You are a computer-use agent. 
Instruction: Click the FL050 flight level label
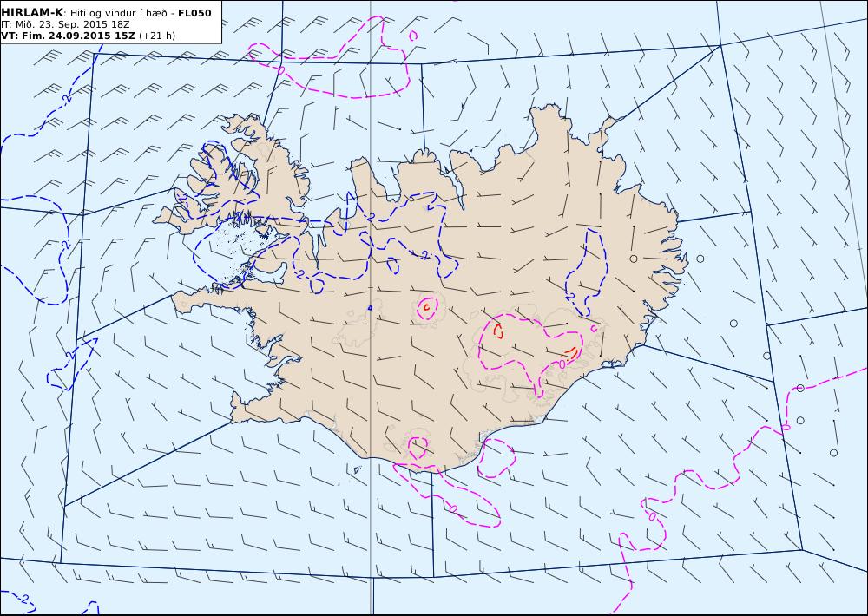194,13
